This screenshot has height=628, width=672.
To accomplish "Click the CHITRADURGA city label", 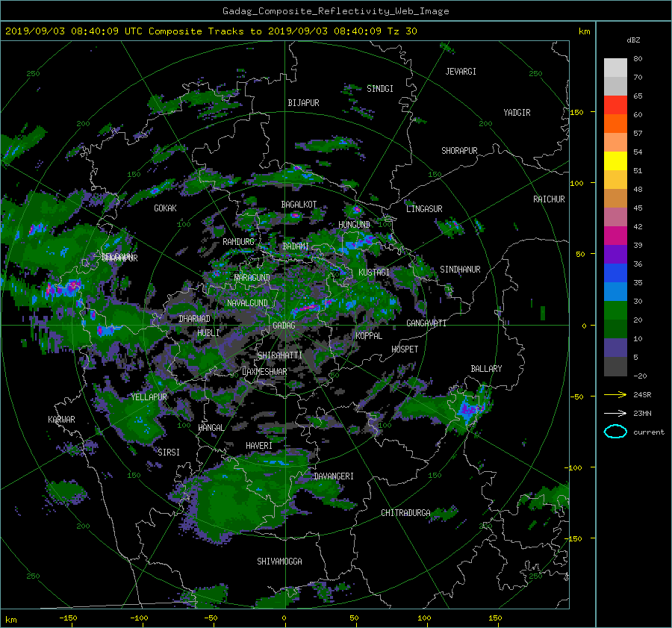I will tap(405, 513).
